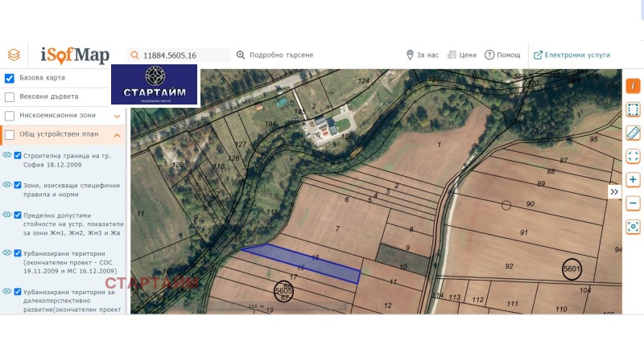Zoom in with the plus button
Viewport: 644px width, 361px height.
click(633, 179)
